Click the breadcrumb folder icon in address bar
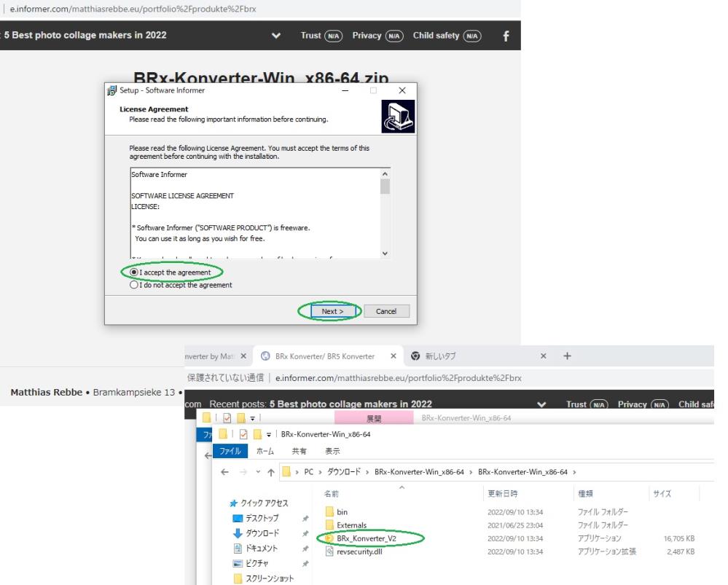 pyautogui.click(x=286, y=472)
